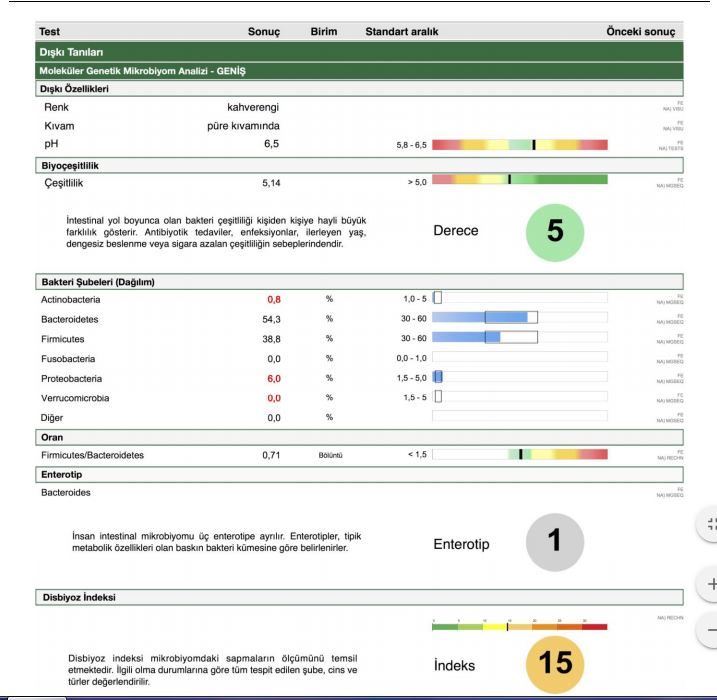Click the '1,5 - 5,0' range
Image resolution: width=717 pixels, height=700 pixels.
[x=412, y=378]
